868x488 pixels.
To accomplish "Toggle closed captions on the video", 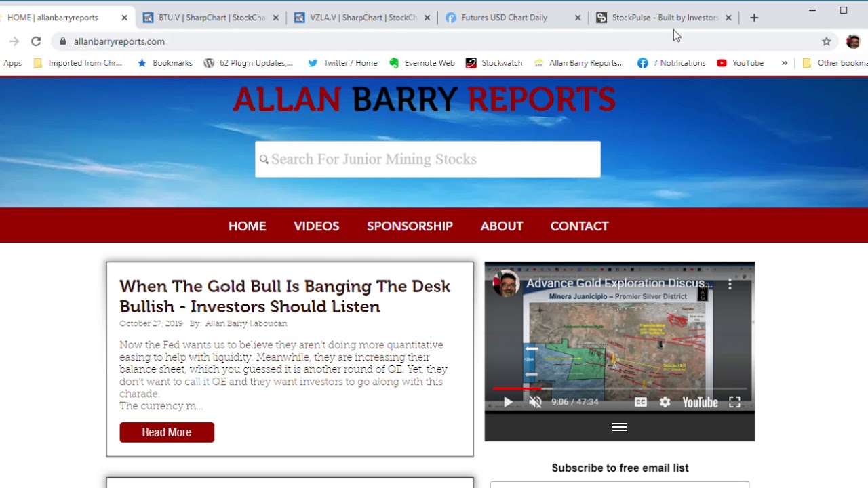I will (640, 402).
